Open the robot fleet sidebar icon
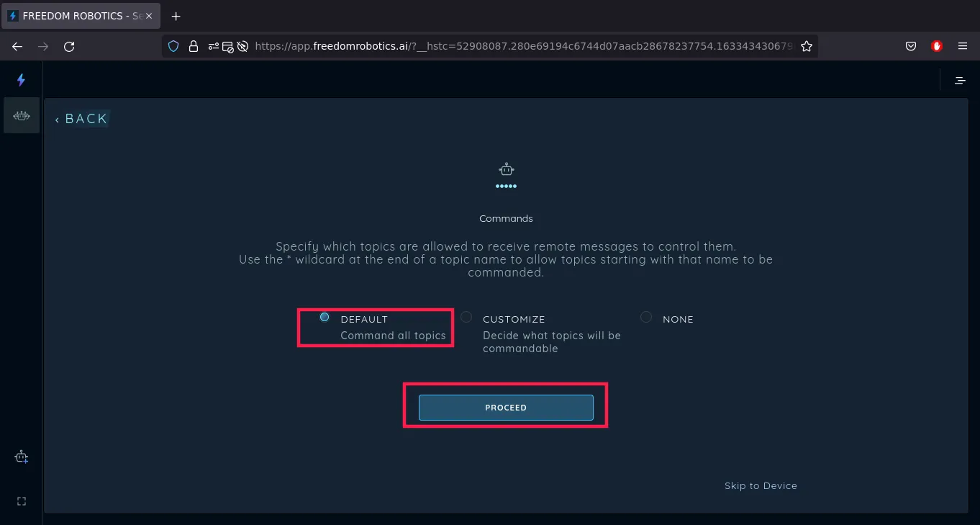Screen dimensions: 980x525 [x=22, y=115]
